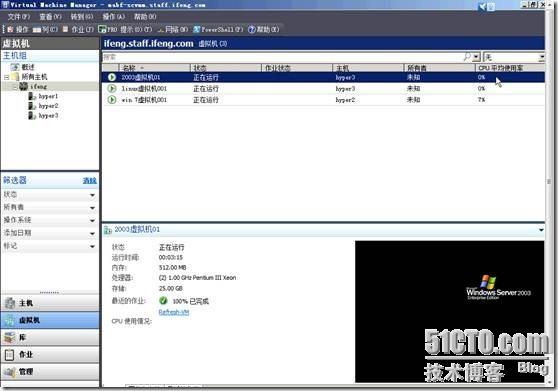Sort by the 主机 column header
The image size is (558, 391).
pyautogui.click(x=368, y=68)
